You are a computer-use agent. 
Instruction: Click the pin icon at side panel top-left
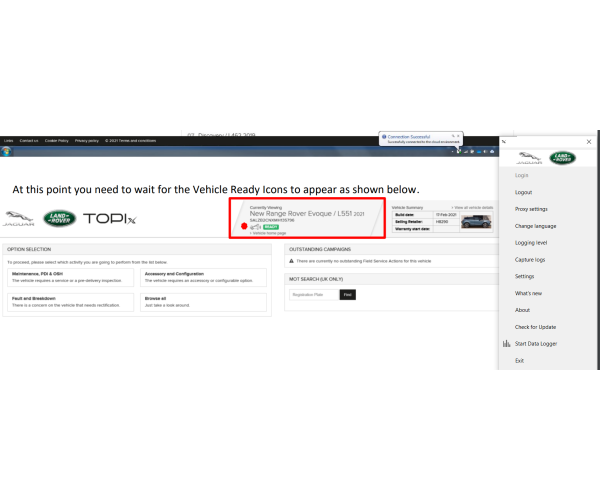point(504,142)
